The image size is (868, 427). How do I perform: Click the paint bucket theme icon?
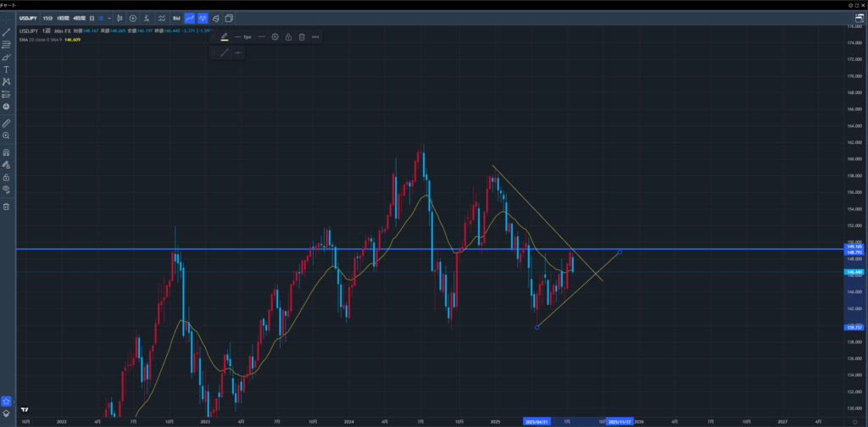[216, 19]
